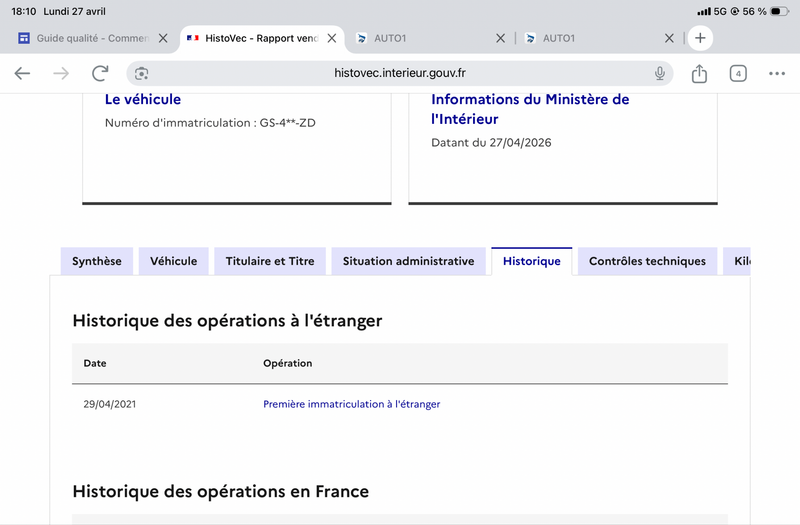Image resolution: width=800 pixels, height=525 pixels.
Task: Click Première immatriculation à l'étranger link
Action: tap(352, 404)
